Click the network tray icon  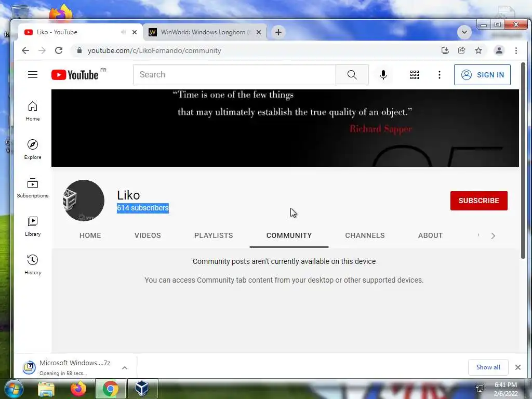(480, 389)
